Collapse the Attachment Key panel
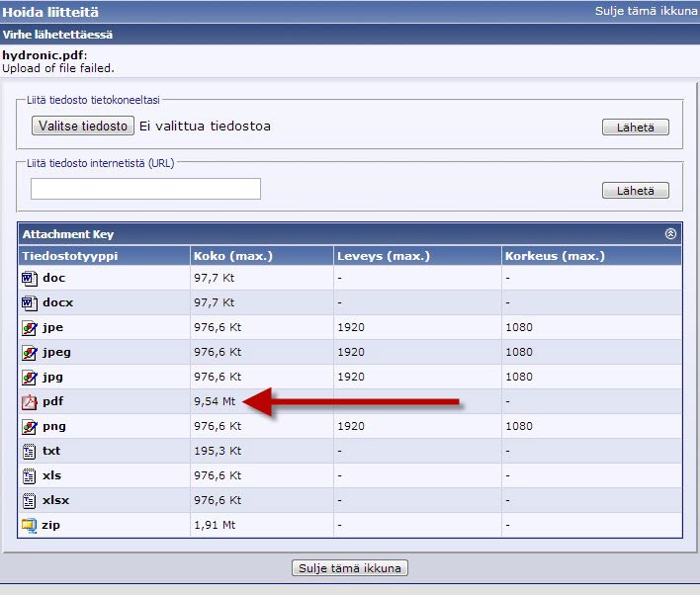 pos(670,234)
